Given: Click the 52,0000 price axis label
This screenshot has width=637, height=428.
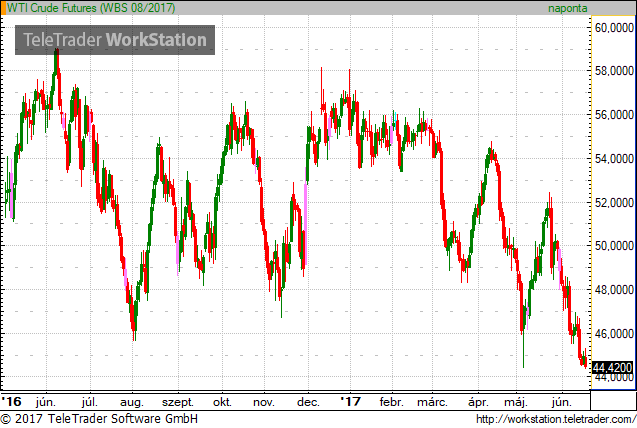Looking at the screenshot, I should (614, 202).
